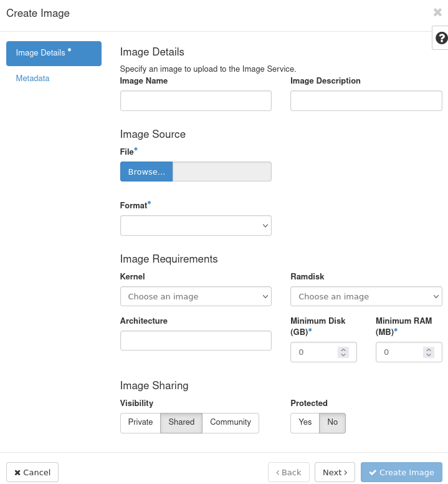Focus the Image Name field
This screenshot has width=448, height=484.
196,100
